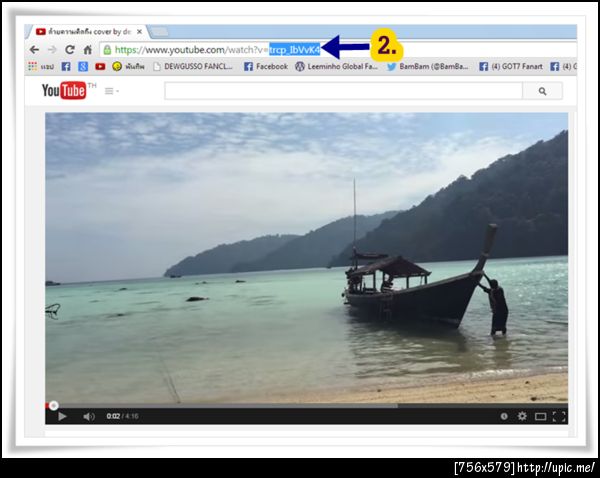Open the first Facebook icon bookmark
The image size is (600, 478).
coord(66,67)
